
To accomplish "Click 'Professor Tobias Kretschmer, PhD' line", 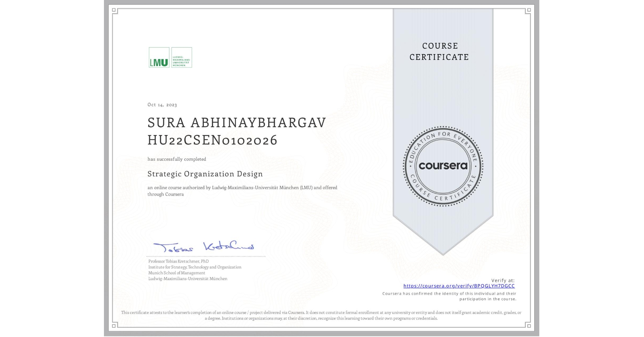I will click(x=178, y=261).
